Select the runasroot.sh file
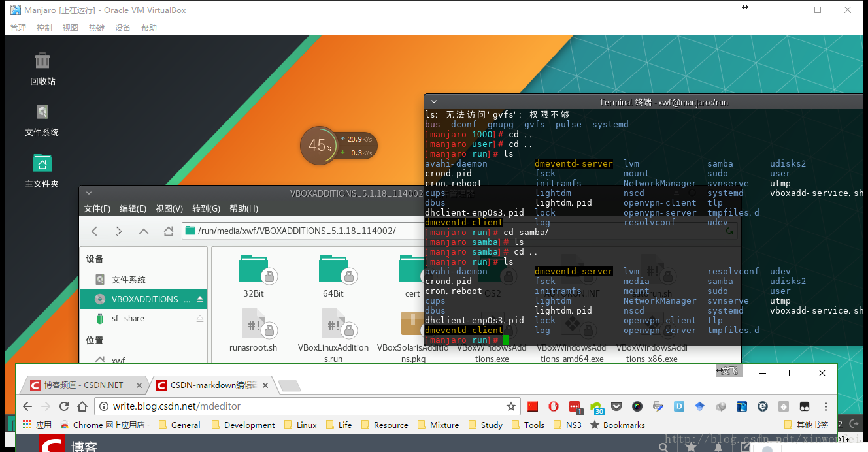Viewport: 868px width, 452px height. [x=254, y=331]
